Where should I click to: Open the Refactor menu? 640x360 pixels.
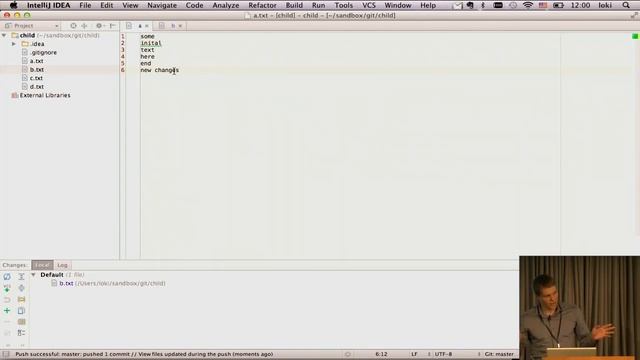coord(262,5)
